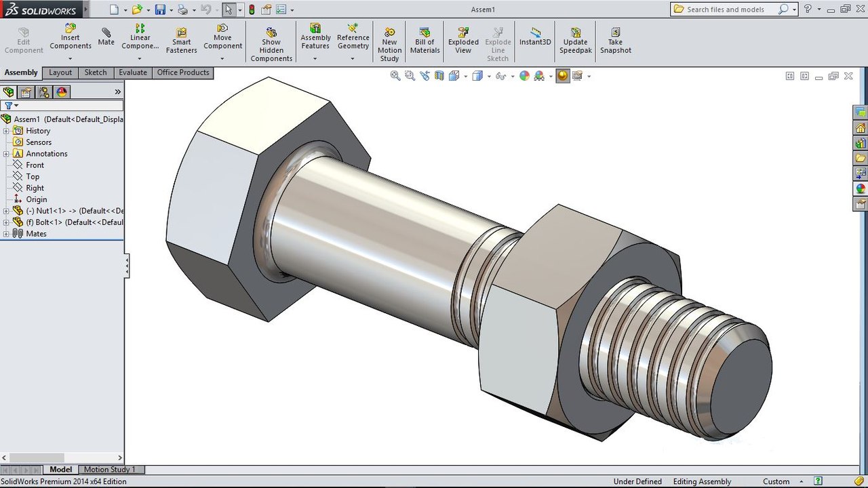Open SolidWorks Resources task pane icon

tap(861, 128)
